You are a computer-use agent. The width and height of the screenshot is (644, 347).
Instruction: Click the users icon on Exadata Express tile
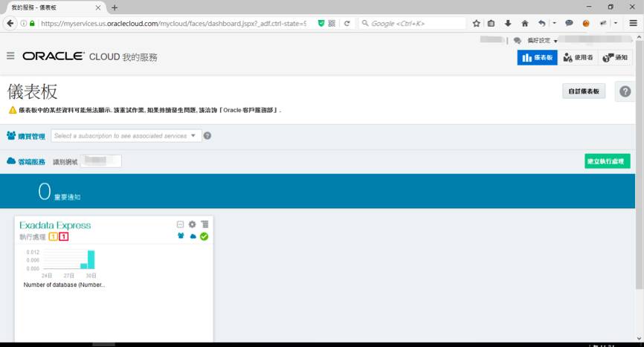[181, 236]
